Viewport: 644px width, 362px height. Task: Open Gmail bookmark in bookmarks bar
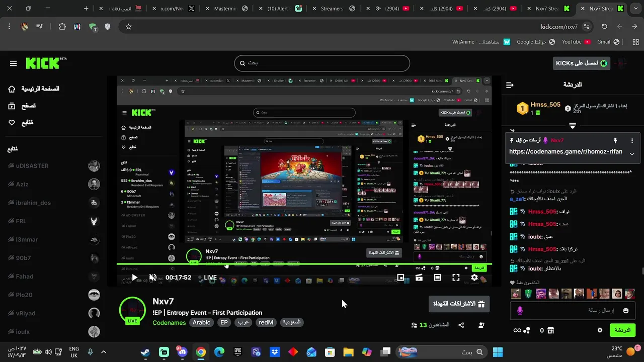point(608,42)
